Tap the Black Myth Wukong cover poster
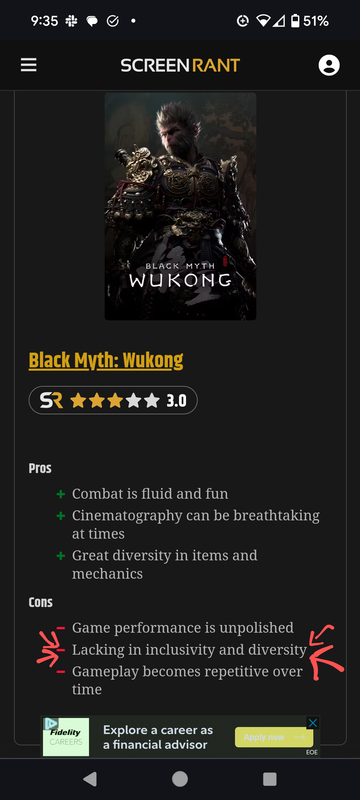 coord(181,206)
